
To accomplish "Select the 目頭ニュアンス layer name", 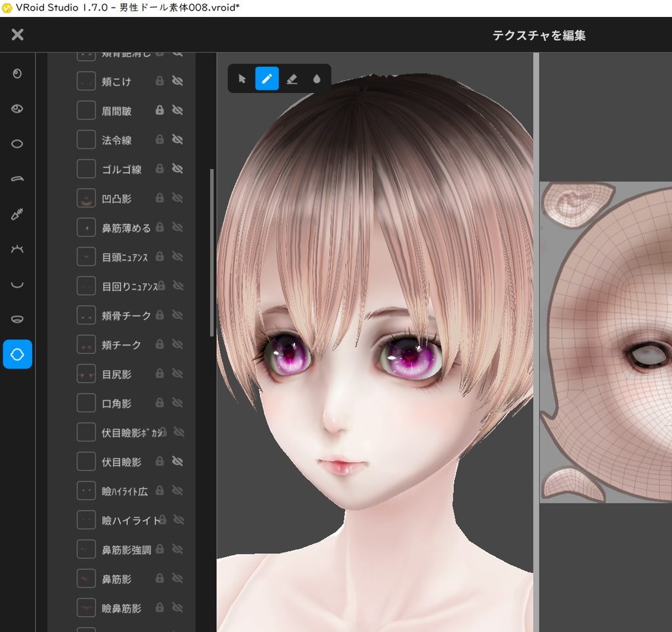I will [125, 257].
